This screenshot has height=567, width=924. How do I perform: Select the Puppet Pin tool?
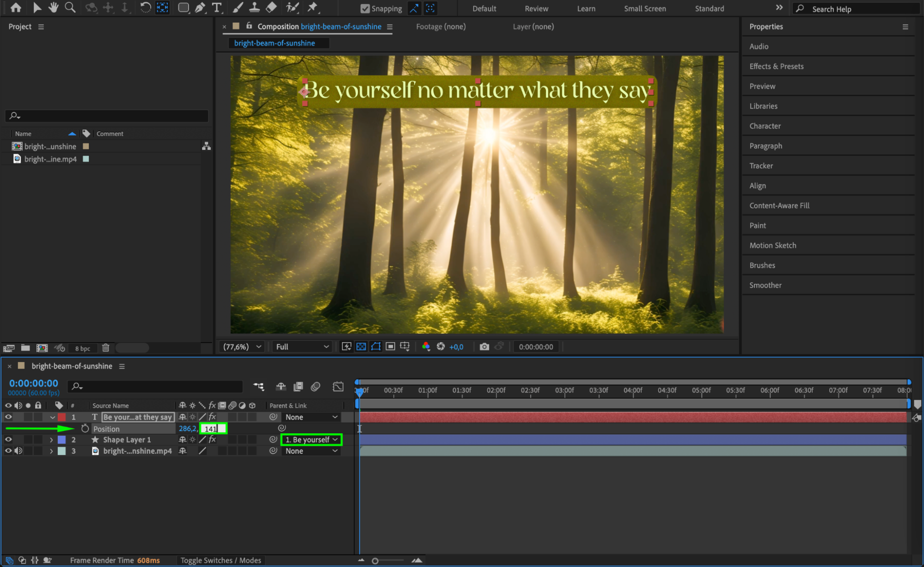click(313, 7)
